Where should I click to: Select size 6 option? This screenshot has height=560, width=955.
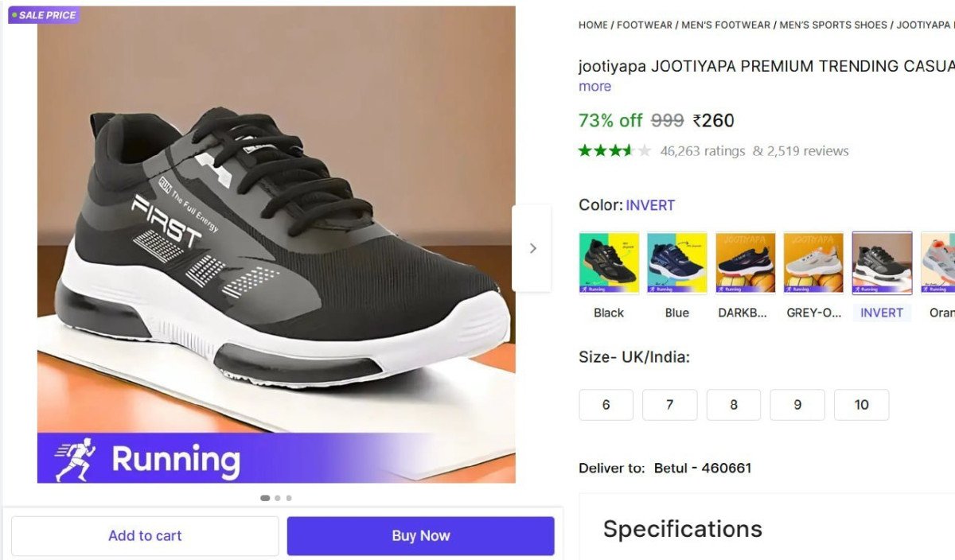[606, 405]
